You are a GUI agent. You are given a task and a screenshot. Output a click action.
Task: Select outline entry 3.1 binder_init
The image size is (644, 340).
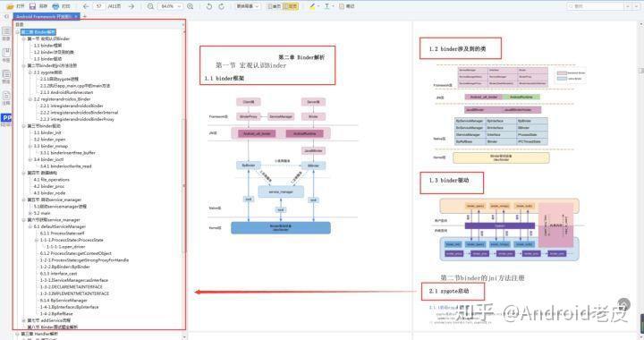(47, 132)
